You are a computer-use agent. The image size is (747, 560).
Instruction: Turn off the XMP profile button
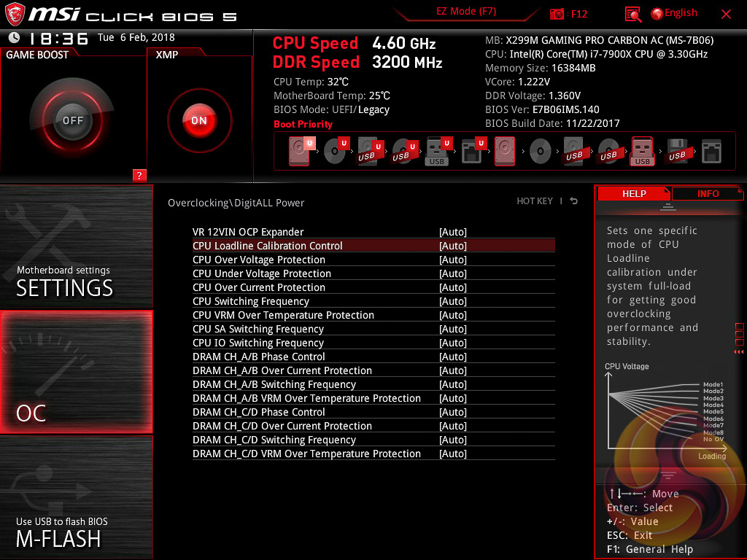tap(199, 120)
